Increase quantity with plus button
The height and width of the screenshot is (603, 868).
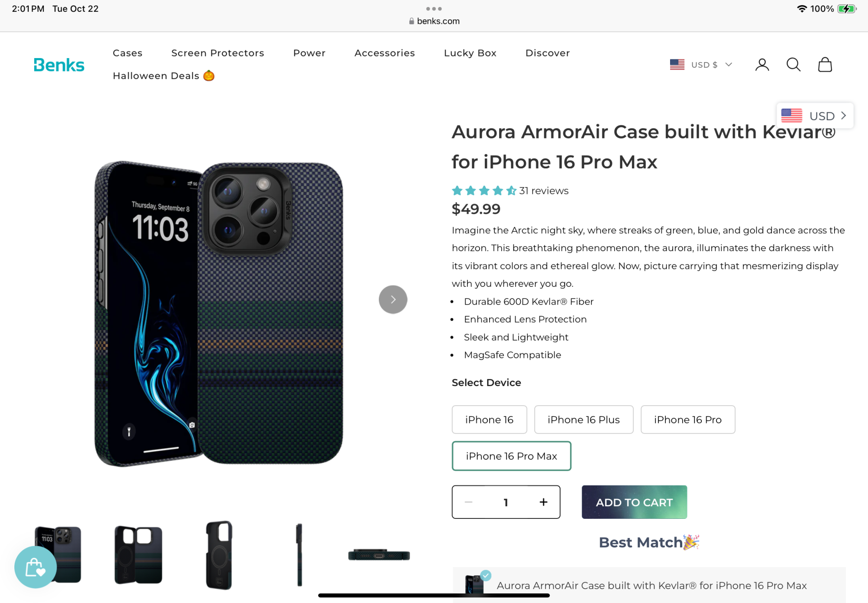pyautogui.click(x=543, y=502)
